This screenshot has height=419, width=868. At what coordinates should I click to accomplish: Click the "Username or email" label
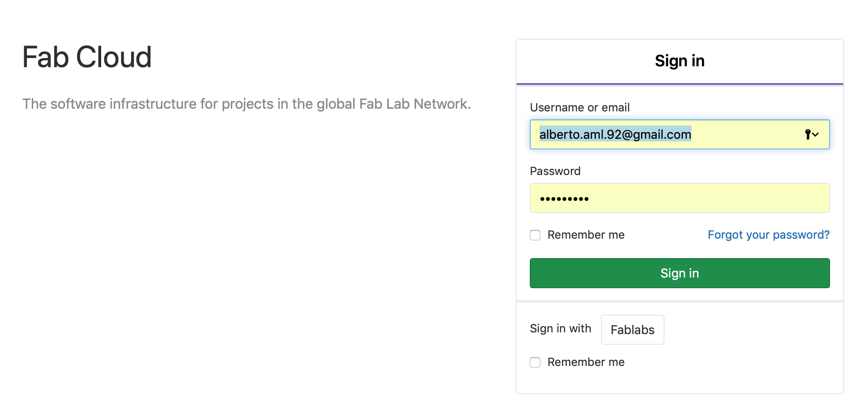(579, 107)
